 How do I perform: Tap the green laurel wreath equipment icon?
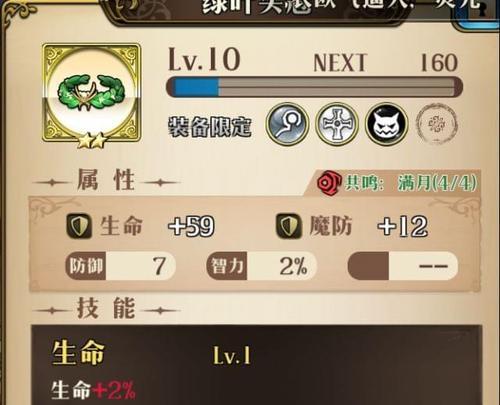(x=92, y=93)
